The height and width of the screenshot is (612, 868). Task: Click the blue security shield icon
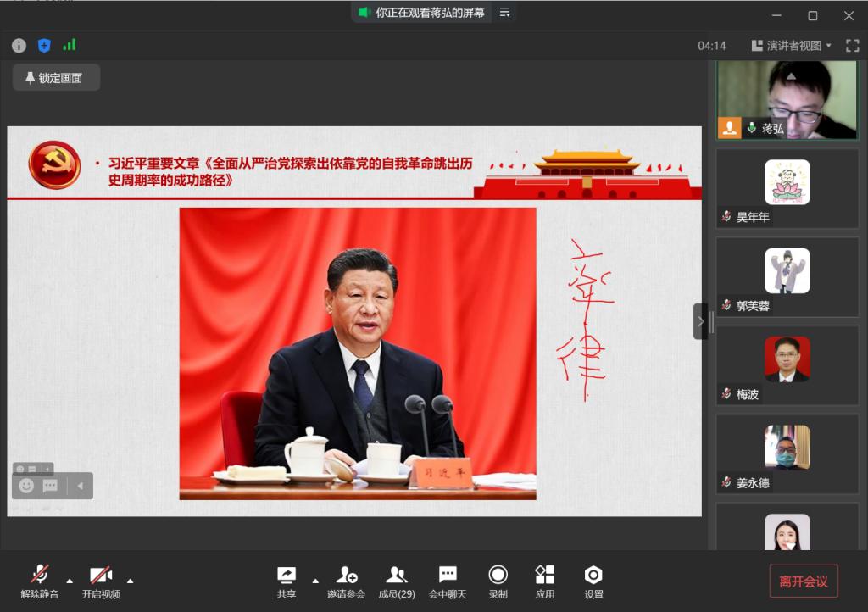44,46
